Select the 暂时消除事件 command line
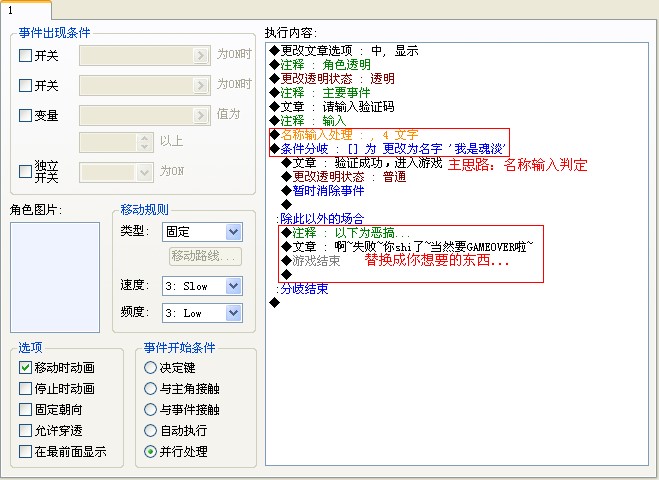659x480 pixels. [323, 190]
